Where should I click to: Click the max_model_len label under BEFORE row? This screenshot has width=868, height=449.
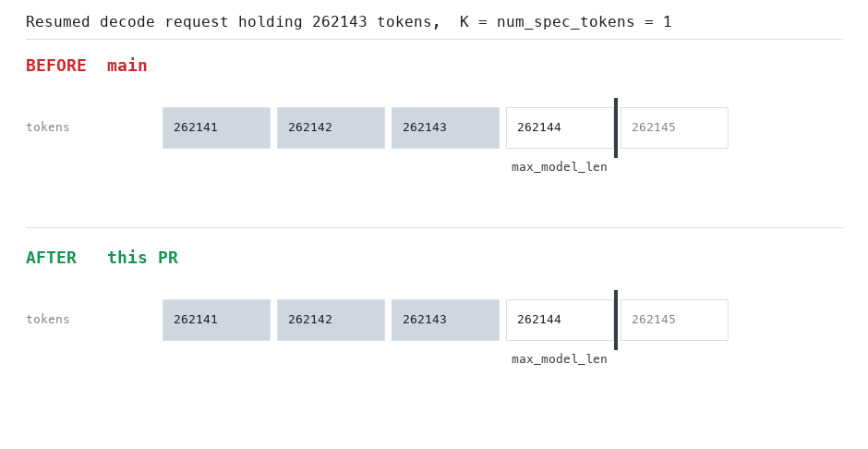(559, 166)
